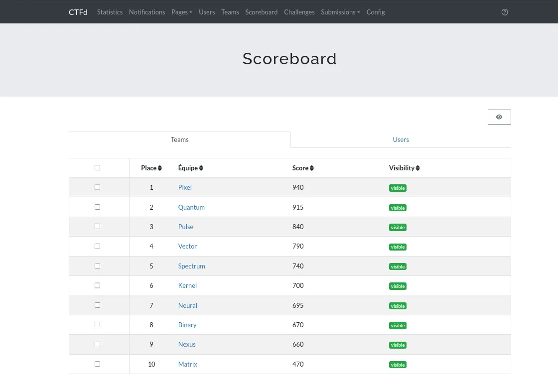Open the Config page from the navbar

pyautogui.click(x=376, y=12)
